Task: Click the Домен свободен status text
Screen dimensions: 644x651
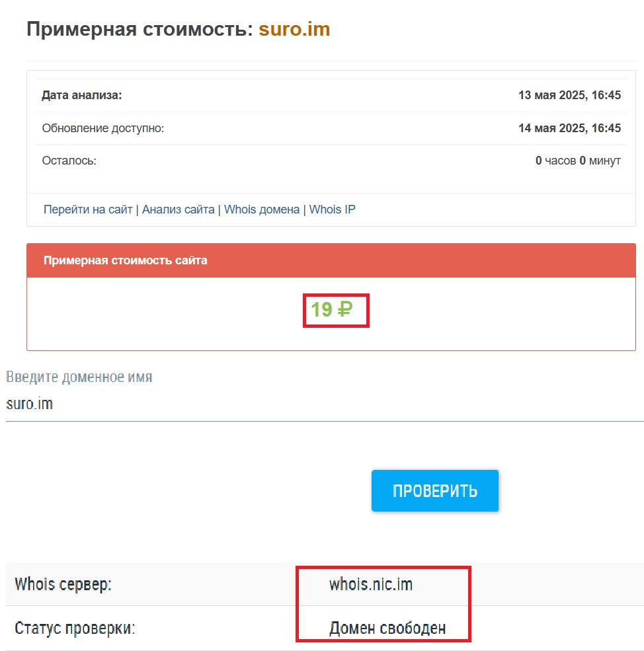Action: [387, 628]
